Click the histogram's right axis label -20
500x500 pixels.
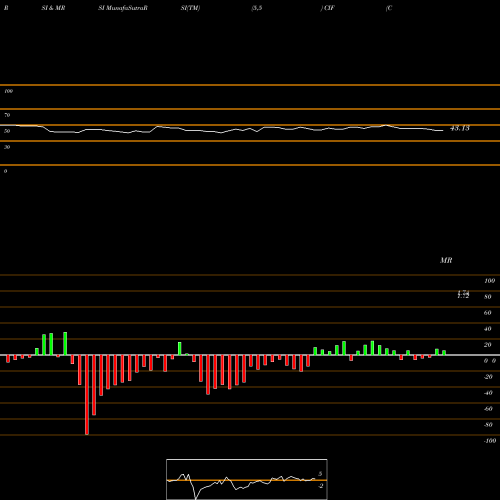click(x=488, y=377)
